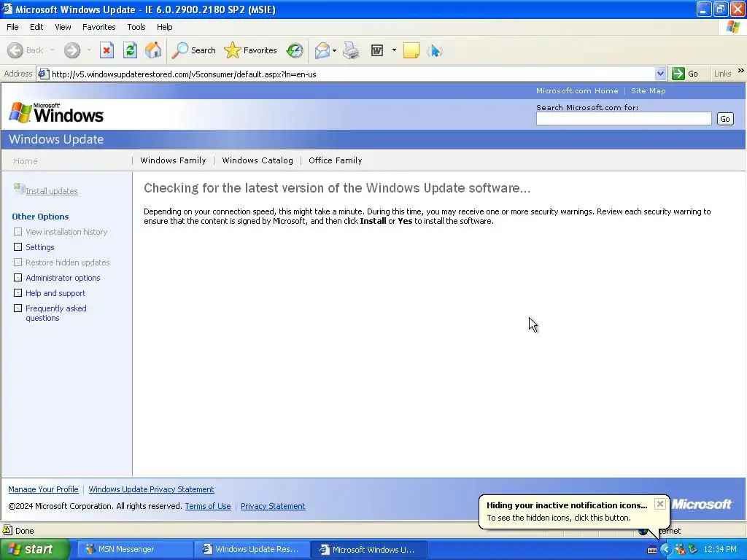
Task: Open the Favorites pane with the star icon
Action: point(251,50)
